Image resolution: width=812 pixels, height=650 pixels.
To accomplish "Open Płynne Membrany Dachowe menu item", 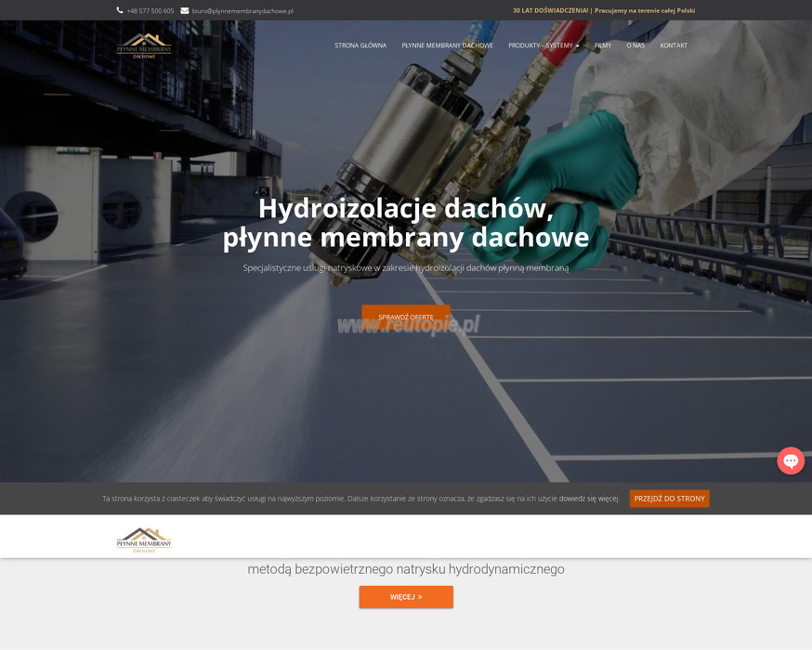I will point(448,45).
